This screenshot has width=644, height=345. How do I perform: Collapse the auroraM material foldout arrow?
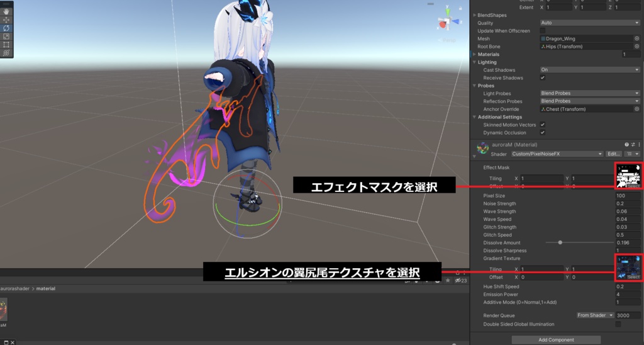pyautogui.click(x=474, y=156)
